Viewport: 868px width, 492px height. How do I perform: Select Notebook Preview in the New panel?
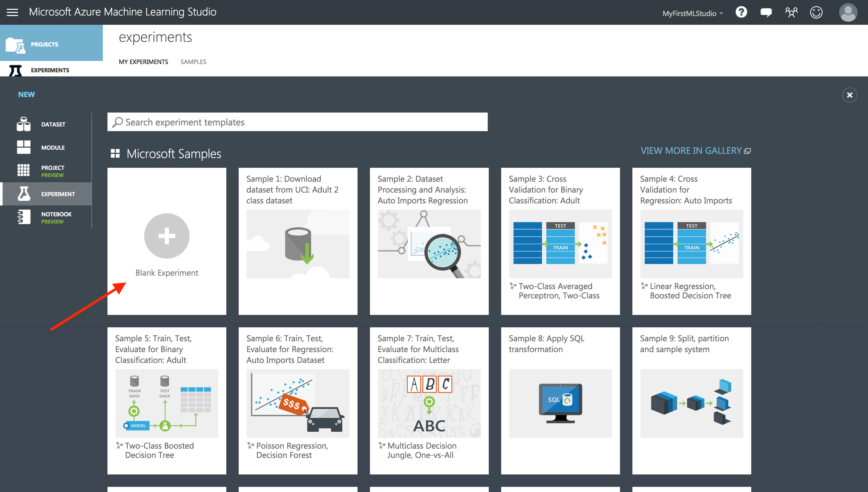[x=46, y=217]
